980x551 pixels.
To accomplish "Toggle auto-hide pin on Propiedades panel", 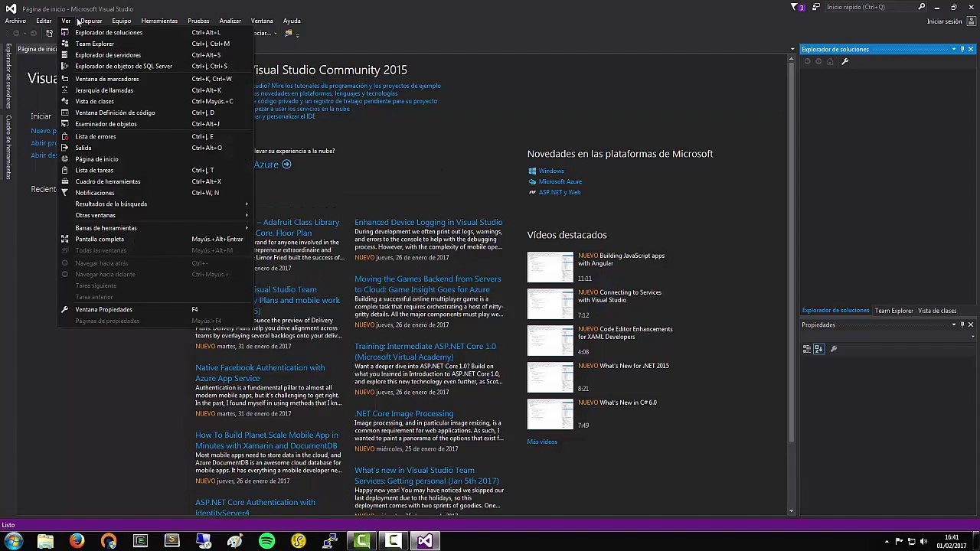I will 962,324.
